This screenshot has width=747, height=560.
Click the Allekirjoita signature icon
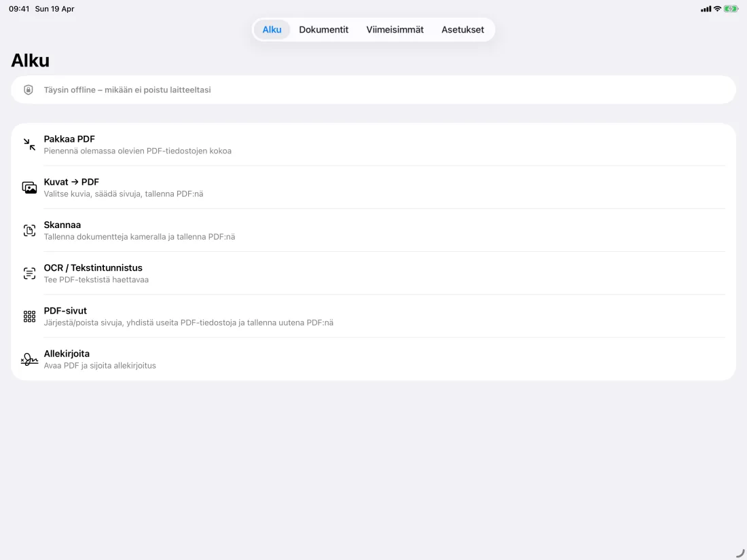29,359
